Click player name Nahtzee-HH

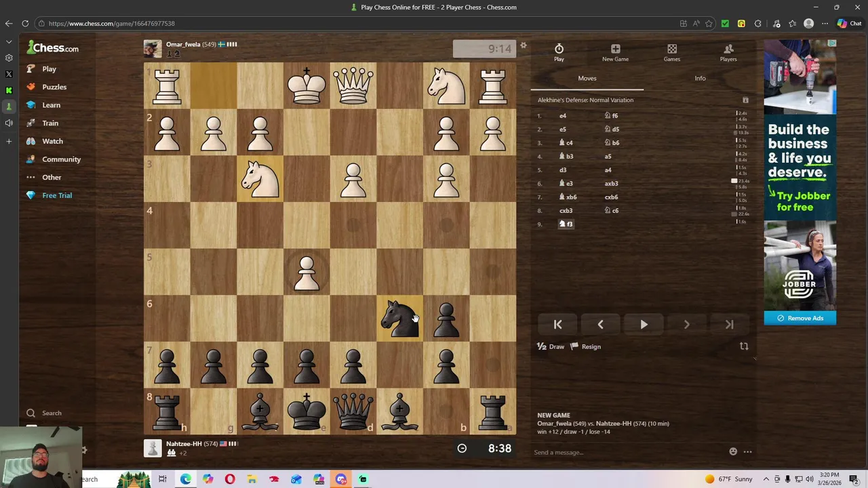[x=184, y=444]
